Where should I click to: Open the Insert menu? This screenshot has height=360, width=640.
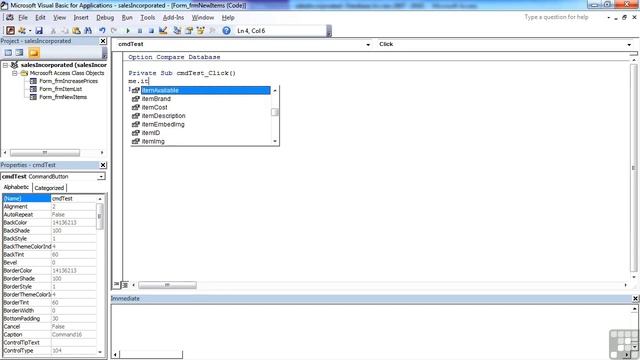[x=81, y=18]
